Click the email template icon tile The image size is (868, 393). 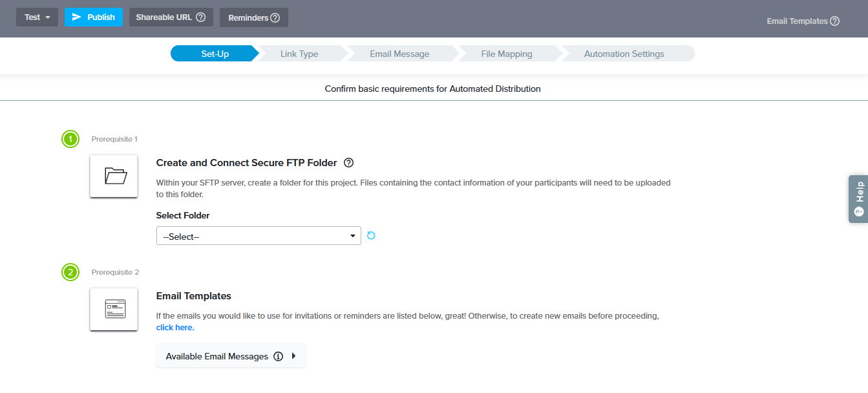pyautogui.click(x=114, y=309)
